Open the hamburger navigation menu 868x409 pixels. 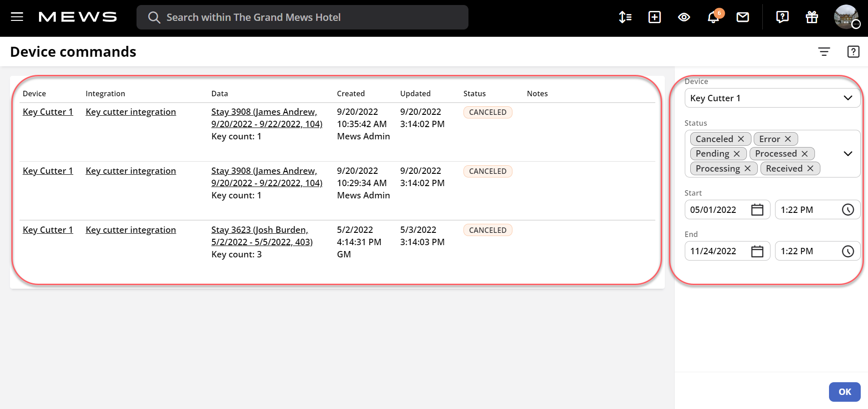(x=17, y=17)
